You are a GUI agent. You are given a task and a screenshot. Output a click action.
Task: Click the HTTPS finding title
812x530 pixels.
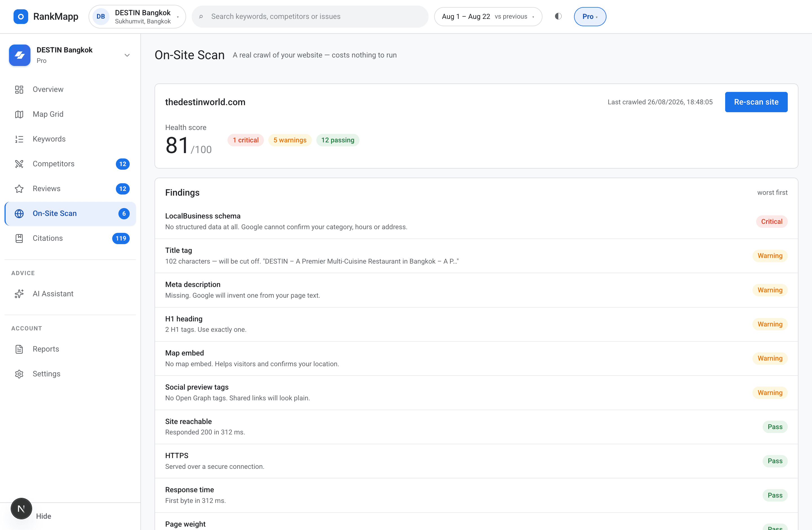coord(177,456)
